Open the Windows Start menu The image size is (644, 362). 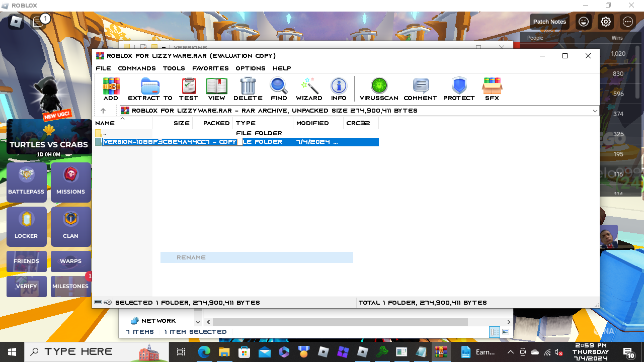coord(12,352)
